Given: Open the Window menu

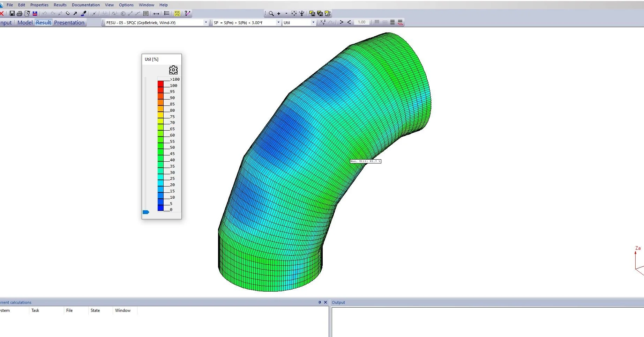Looking at the screenshot, I should tap(147, 5).
